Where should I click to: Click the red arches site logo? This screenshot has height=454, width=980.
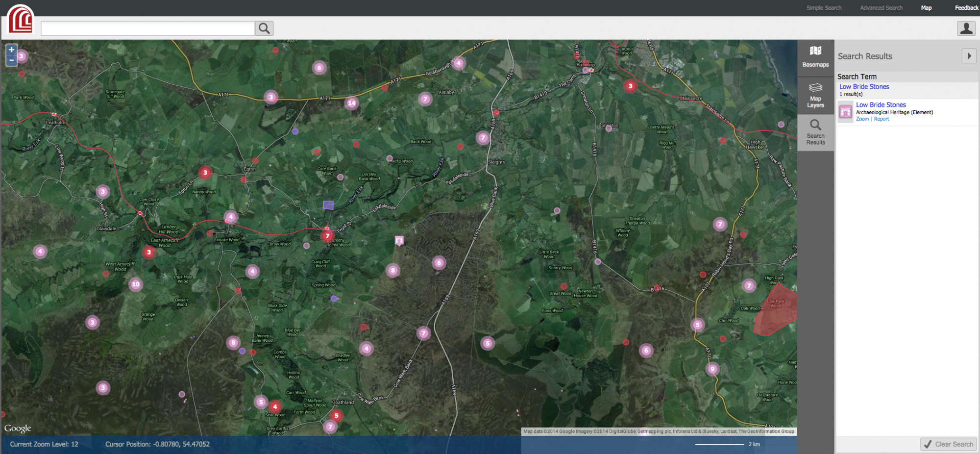point(20,20)
